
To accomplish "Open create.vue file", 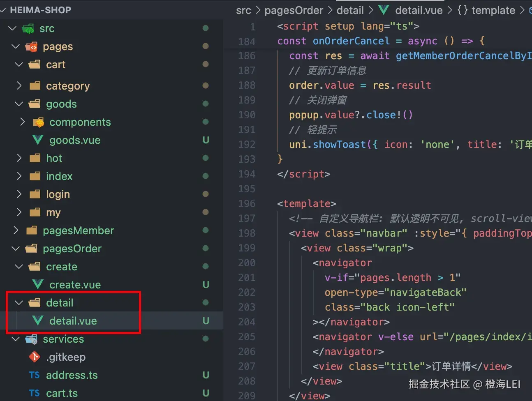I will (75, 285).
